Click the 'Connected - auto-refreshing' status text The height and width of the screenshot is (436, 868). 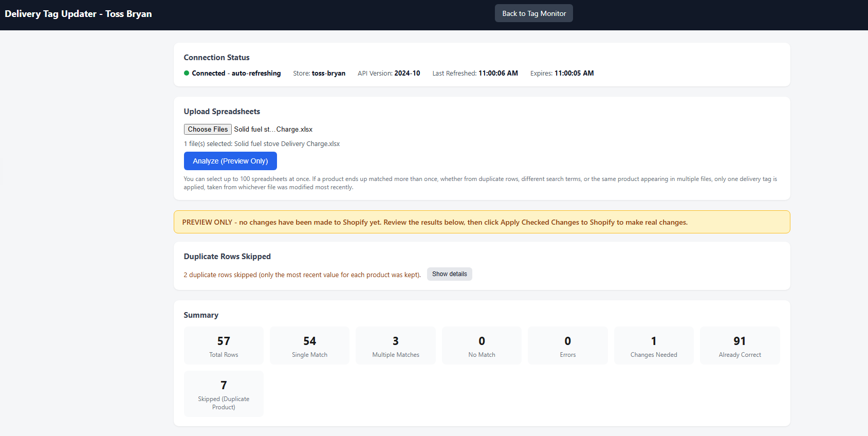coord(236,74)
